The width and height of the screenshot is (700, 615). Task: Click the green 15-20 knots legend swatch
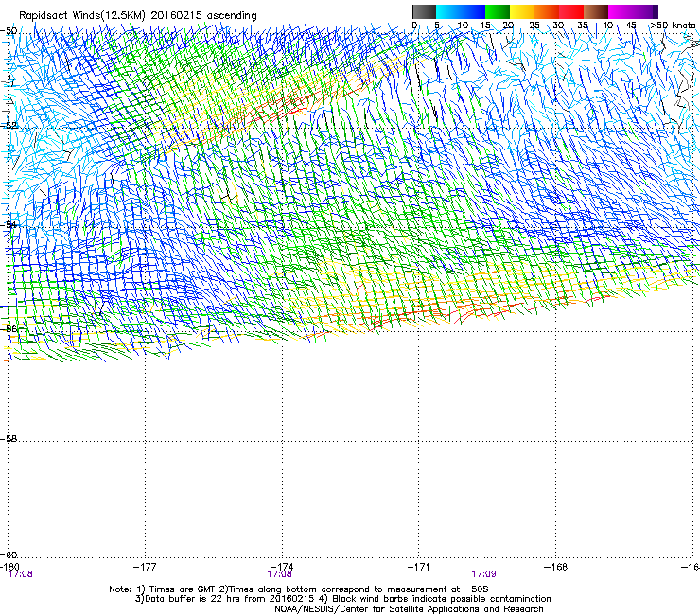[498, 11]
